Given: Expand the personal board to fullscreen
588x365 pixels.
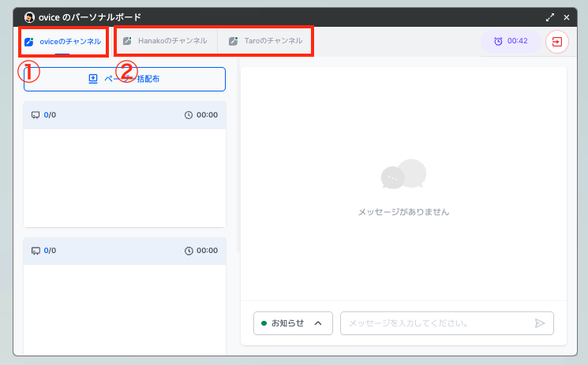Looking at the screenshot, I should (550, 17).
